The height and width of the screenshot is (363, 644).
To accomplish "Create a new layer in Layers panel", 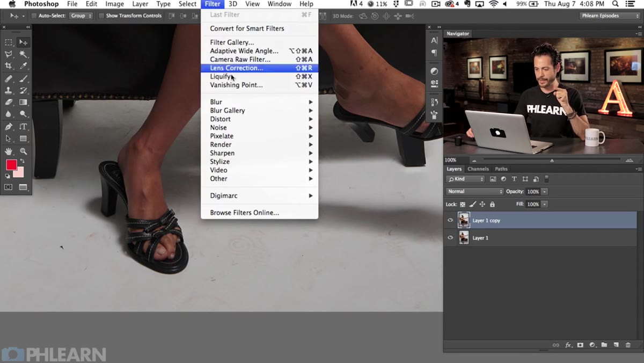I will [x=616, y=345].
